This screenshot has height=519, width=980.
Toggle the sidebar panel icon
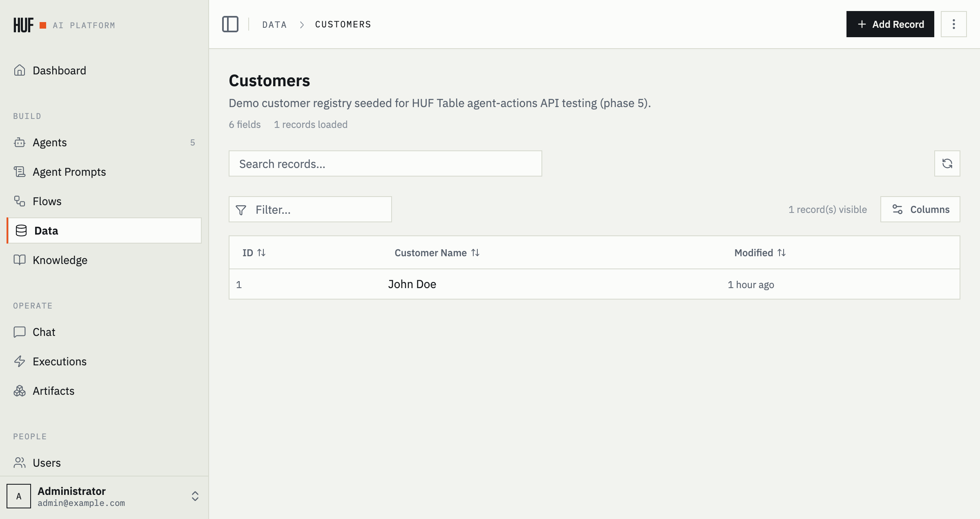[230, 24]
